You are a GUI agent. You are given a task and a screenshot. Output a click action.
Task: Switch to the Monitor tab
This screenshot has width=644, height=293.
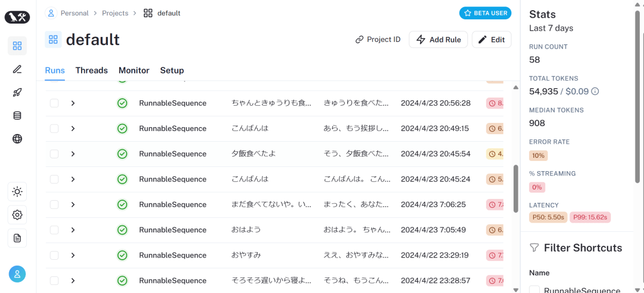(x=134, y=70)
